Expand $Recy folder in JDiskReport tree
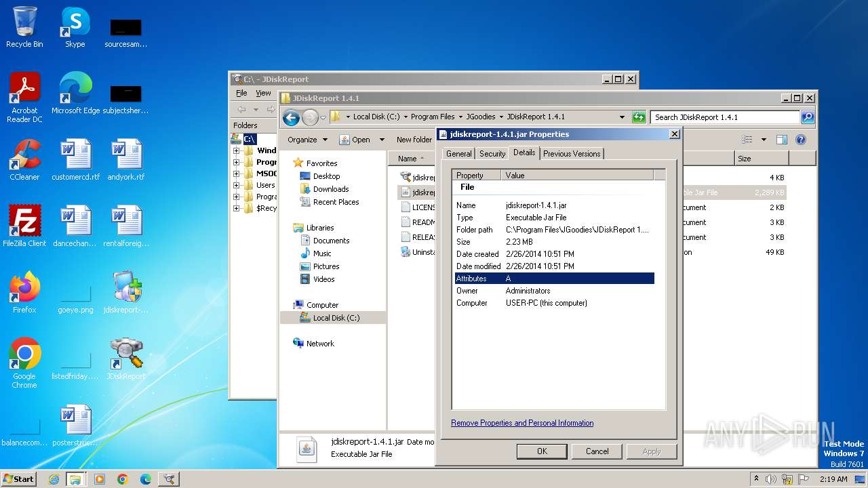 coord(236,208)
